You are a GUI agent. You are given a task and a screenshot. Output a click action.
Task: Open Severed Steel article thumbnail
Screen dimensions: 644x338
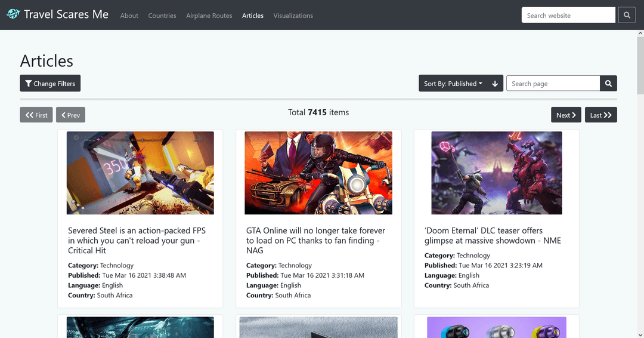[140, 173]
